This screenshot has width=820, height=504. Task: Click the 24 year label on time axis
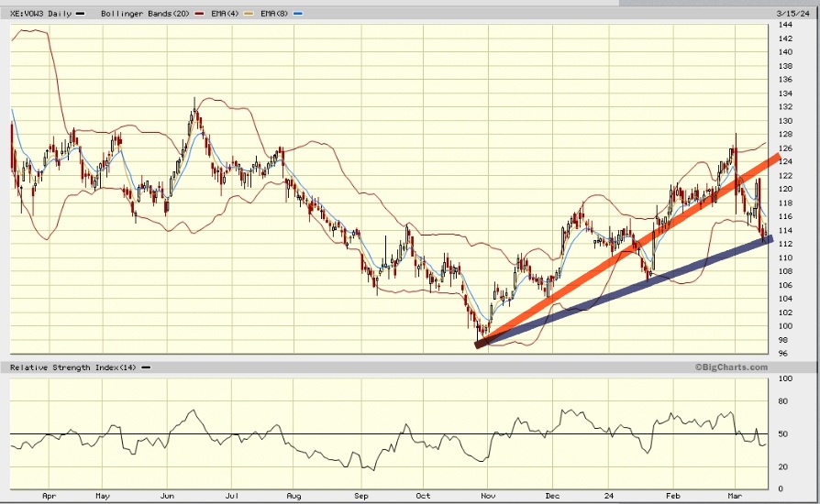609,496
